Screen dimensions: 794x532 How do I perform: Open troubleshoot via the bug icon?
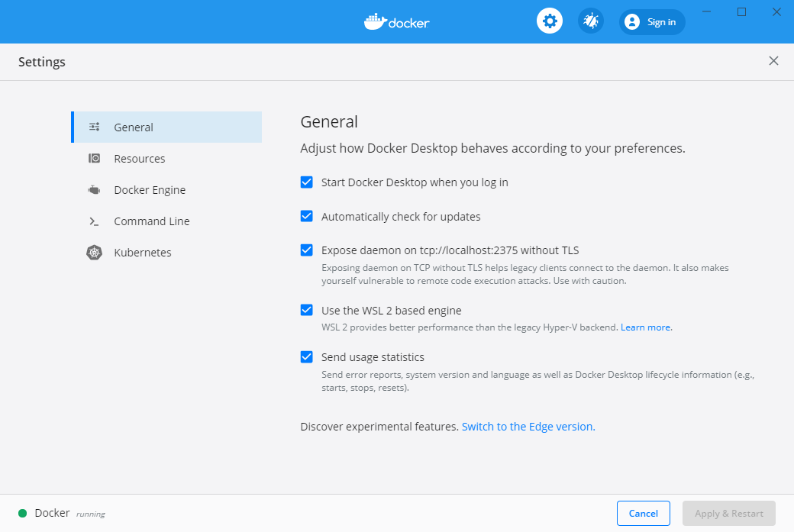[590, 21]
